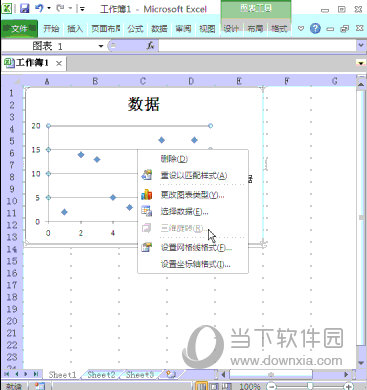Image resolution: width=367 pixels, height=390 pixels.
Task: Click the Excel application icon in title bar
Action: [x=7, y=8]
